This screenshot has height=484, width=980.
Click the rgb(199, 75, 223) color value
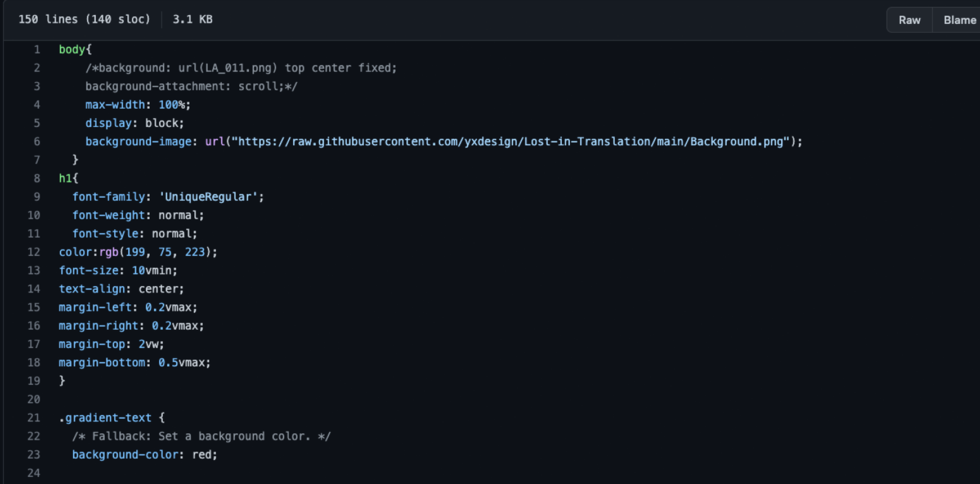click(158, 252)
